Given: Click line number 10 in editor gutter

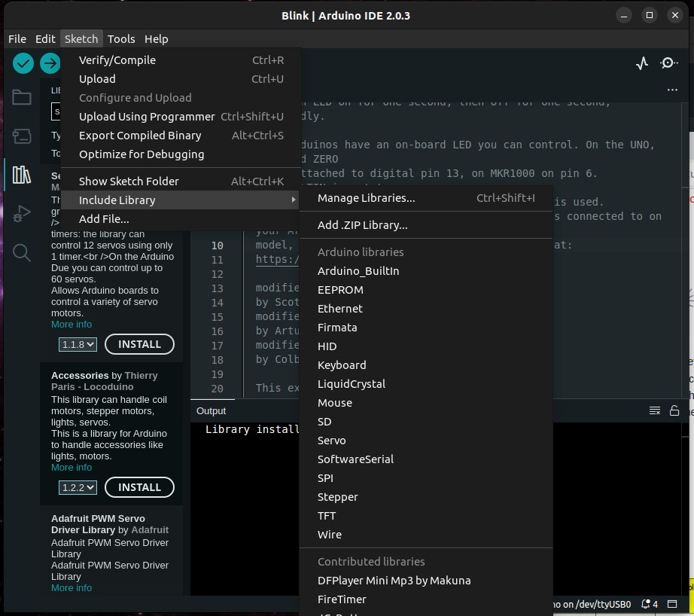Looking at the screenshot, I should pos(217,245).
